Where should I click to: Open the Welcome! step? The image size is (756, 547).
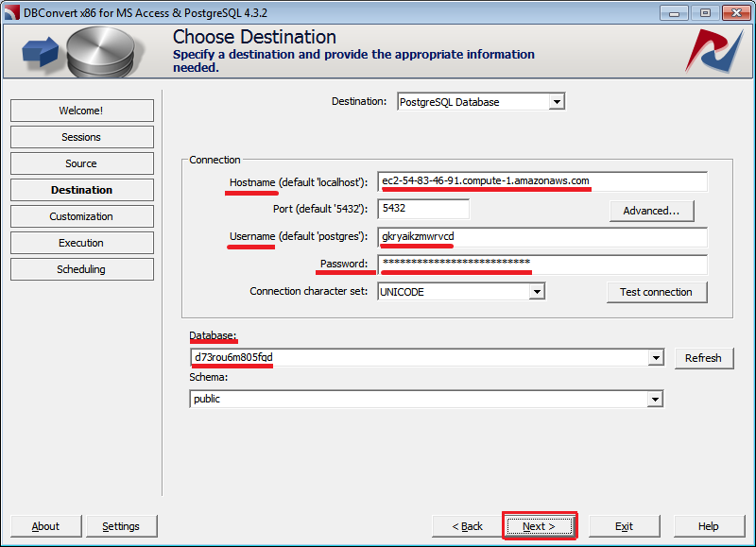pyautogui.click(x=82, y=111)
